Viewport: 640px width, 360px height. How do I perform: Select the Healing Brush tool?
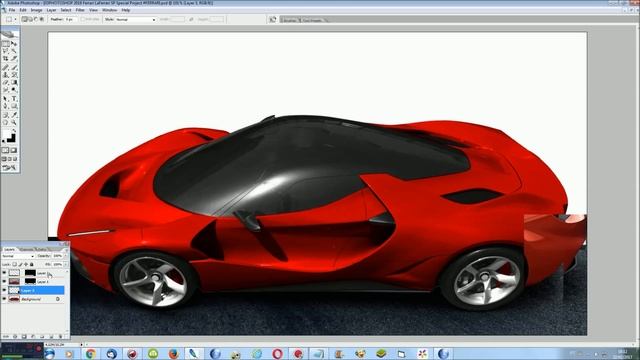click(x=5, y=67)
